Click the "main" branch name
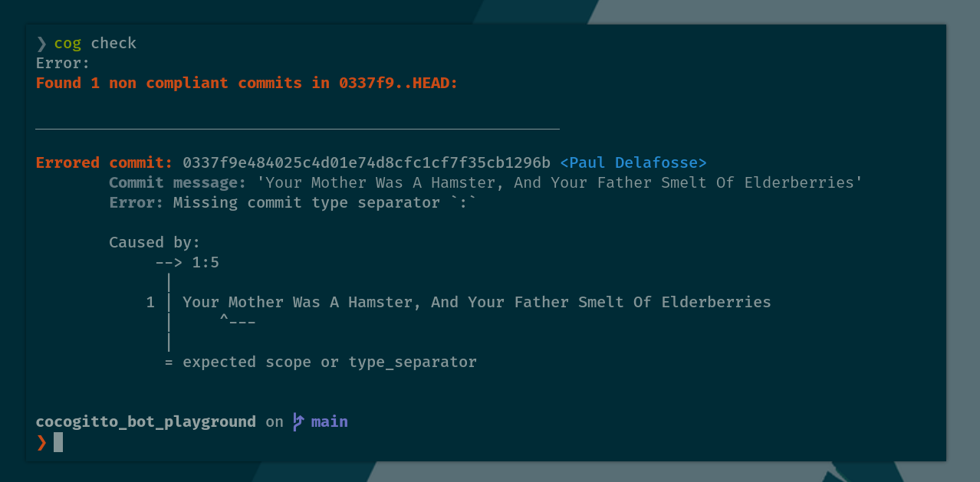The height and width of the screenshot is (482, 980). point(330,421)
